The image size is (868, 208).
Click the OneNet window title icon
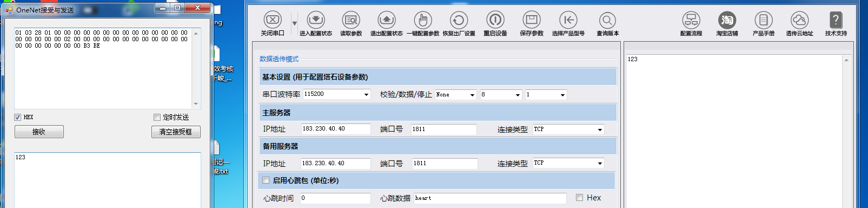click(9, 10)
